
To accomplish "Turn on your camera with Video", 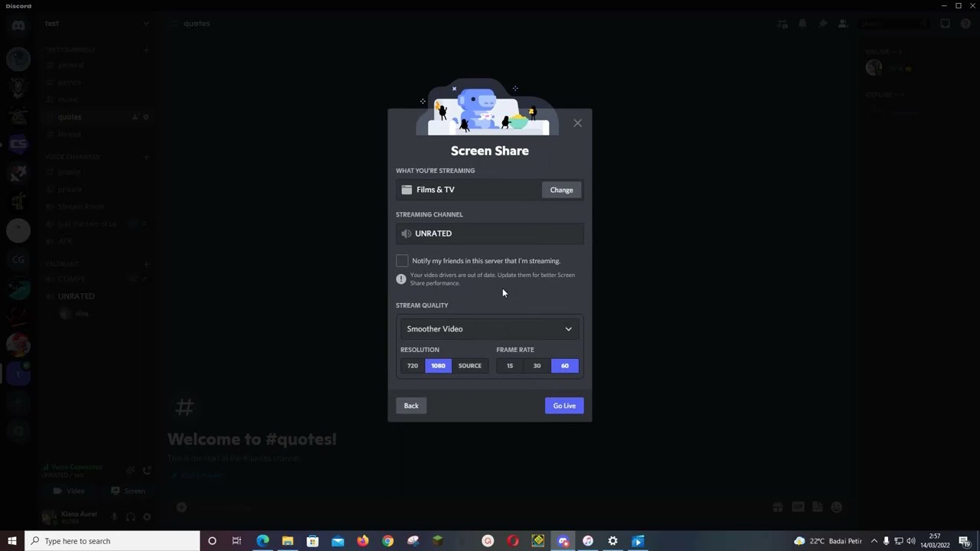I will click(x=69, y=491).
